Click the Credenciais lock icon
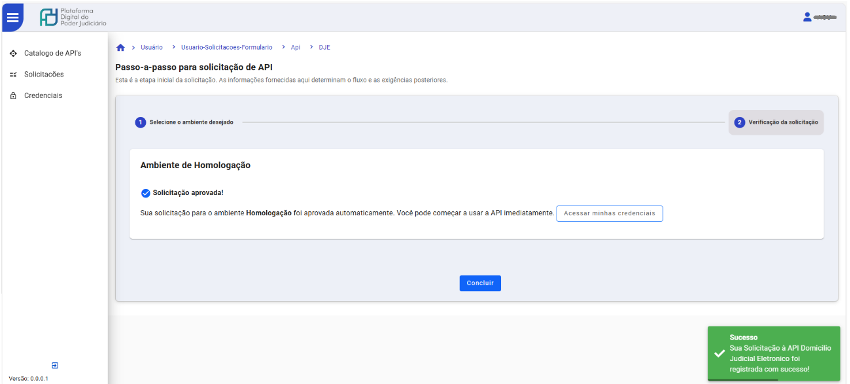This screenshot has width=850, height=384. pos(14,95)
